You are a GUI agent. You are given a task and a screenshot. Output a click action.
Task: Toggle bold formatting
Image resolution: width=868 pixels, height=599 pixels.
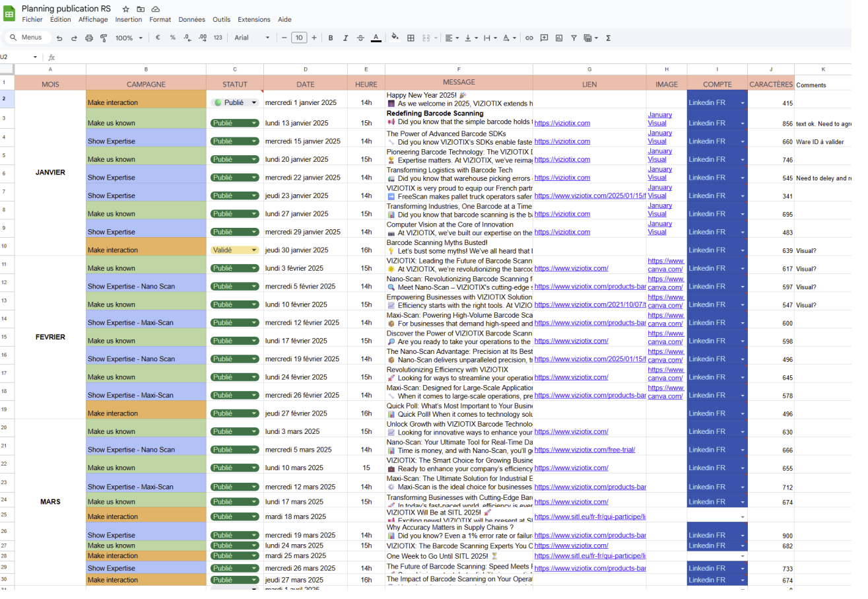[x=331, y=38]
